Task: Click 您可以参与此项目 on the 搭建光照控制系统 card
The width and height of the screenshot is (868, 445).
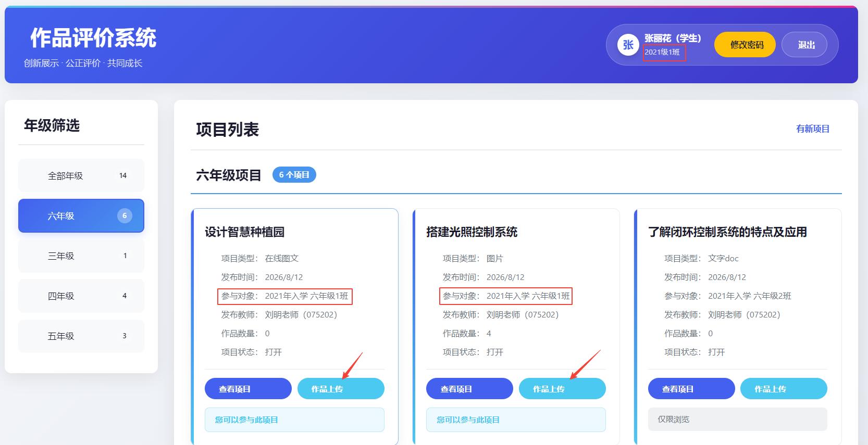Action: click(x=516, y=419)
